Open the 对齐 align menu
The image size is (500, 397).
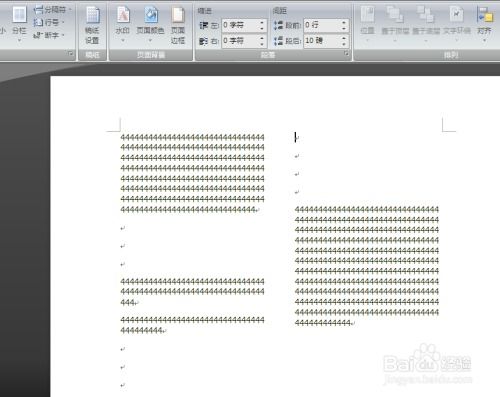(485, 23)
